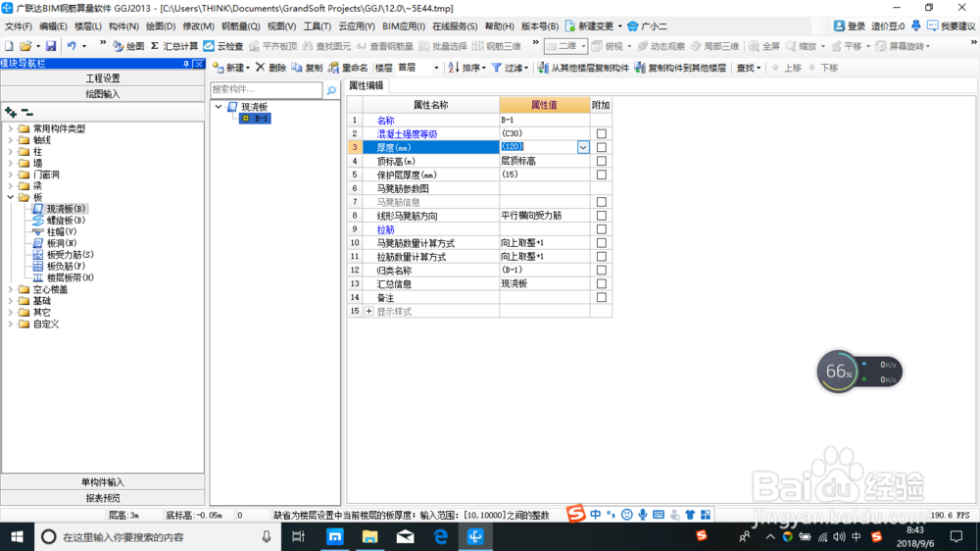The height and width of the screenshot is (551, 980).
Task: Delete component with 删除
Action: click(270, 68)
